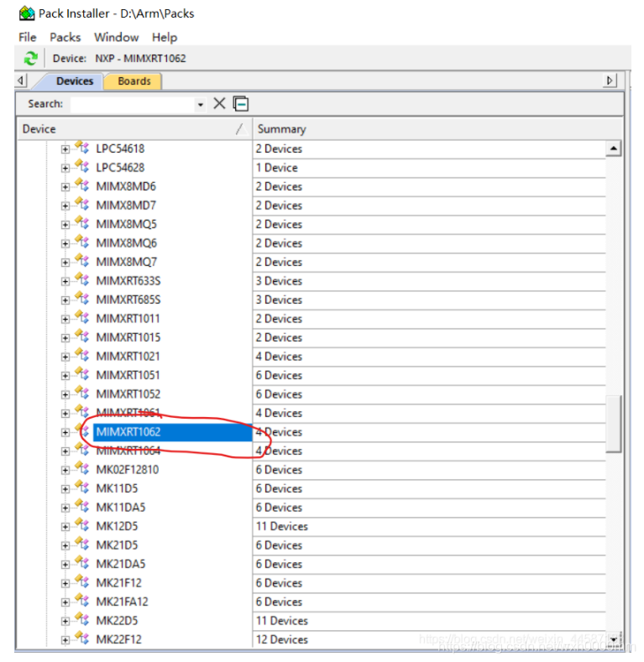Click the MIMXRT1051 device family icon
The image size is (644, 662).
coord(82,374)
